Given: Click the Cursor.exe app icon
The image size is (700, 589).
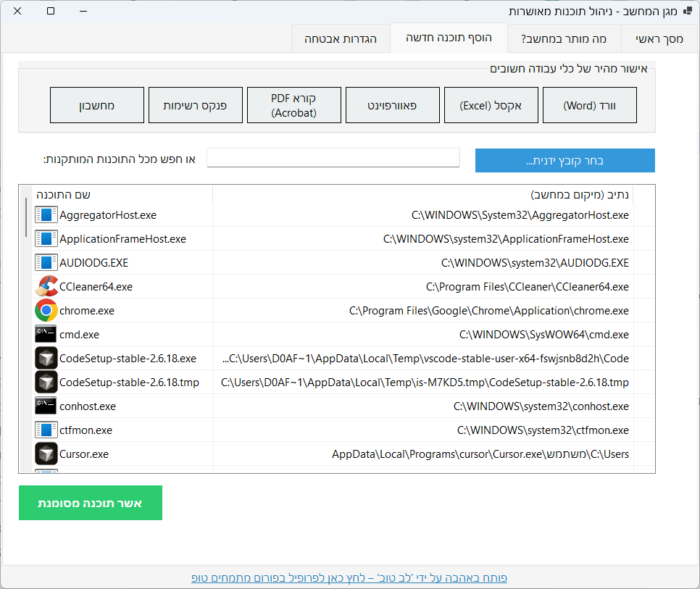Looking at the screenshot, I should 46,454.
